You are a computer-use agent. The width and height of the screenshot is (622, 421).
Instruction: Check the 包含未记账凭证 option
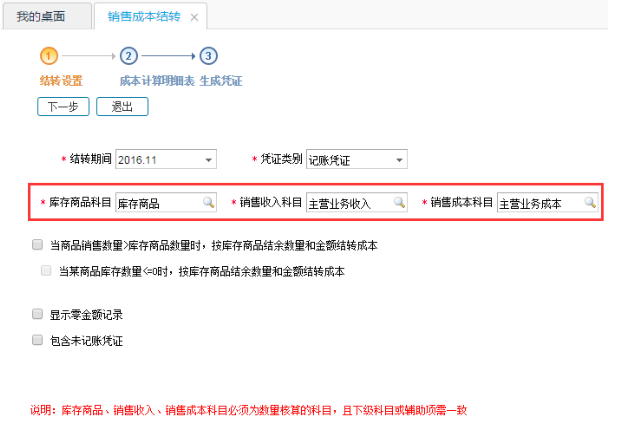[x=37, y=340]
